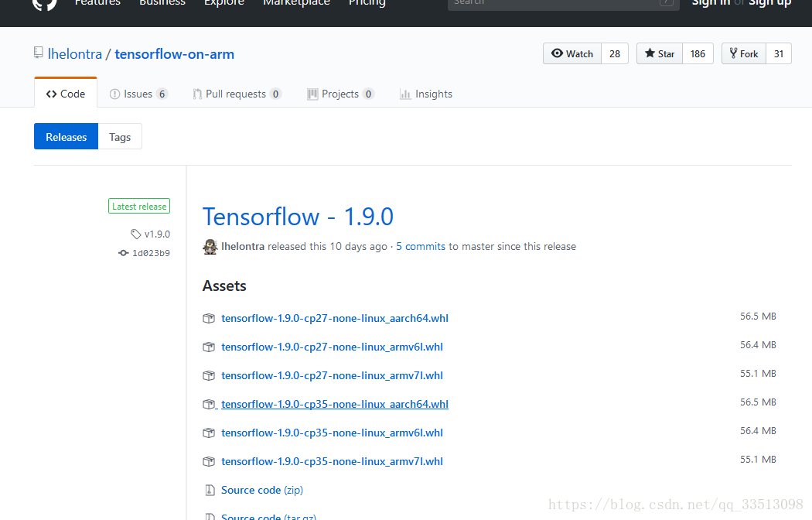This screenshot has width=812, height=520.
Task: Go to Explore in top navigation
Action: 223,3
